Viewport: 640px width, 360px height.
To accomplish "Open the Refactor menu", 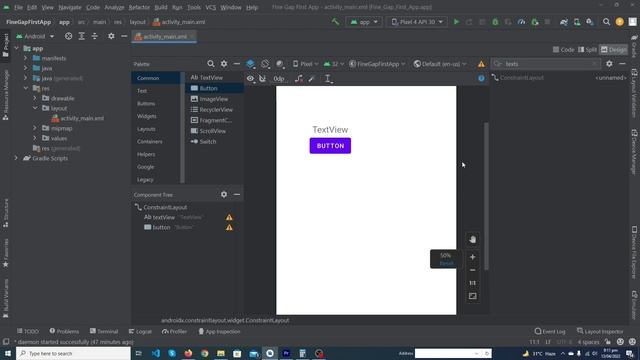I will [x=139, y=7].
